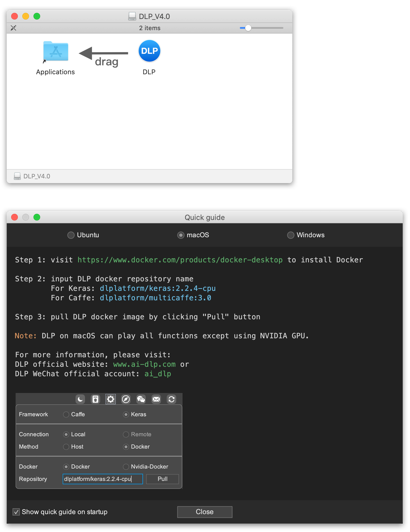Viewport: 410px width, 532px height.
Task: Click the Close button
Action: (205, 512)
